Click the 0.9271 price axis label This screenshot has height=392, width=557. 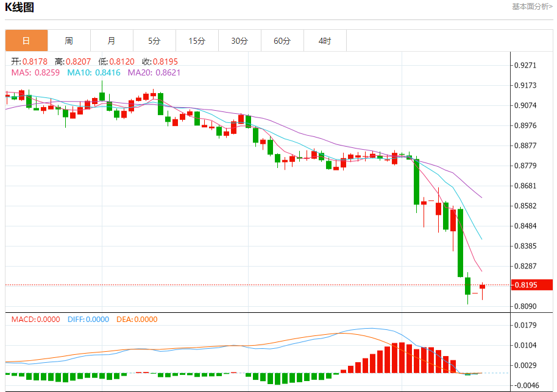[525, 65]
